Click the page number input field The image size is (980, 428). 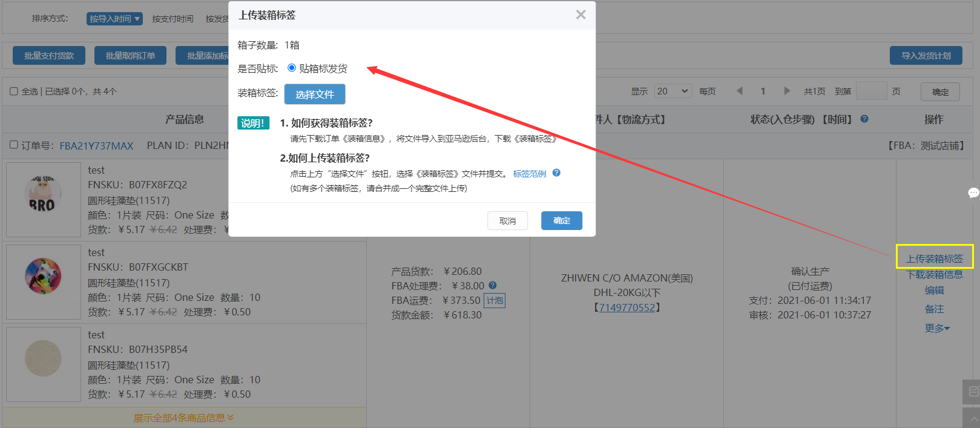(x=871, y=91)
